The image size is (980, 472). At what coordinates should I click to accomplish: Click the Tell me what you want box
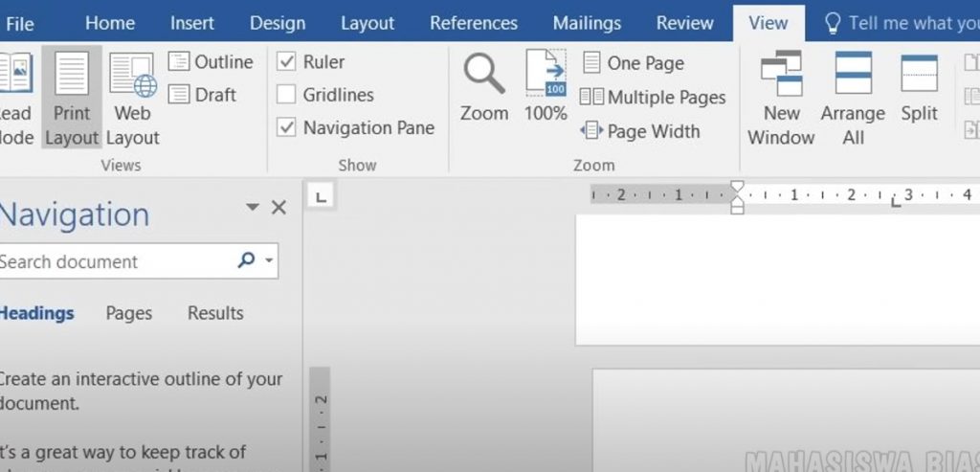click(x=912, y=23)
